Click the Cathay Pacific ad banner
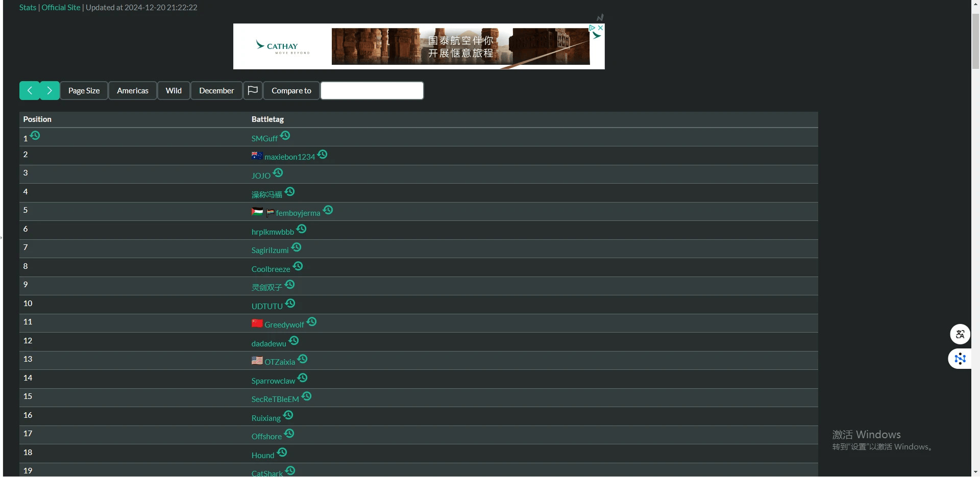This screenshot has height=477, width=980. tap(419, 47)
